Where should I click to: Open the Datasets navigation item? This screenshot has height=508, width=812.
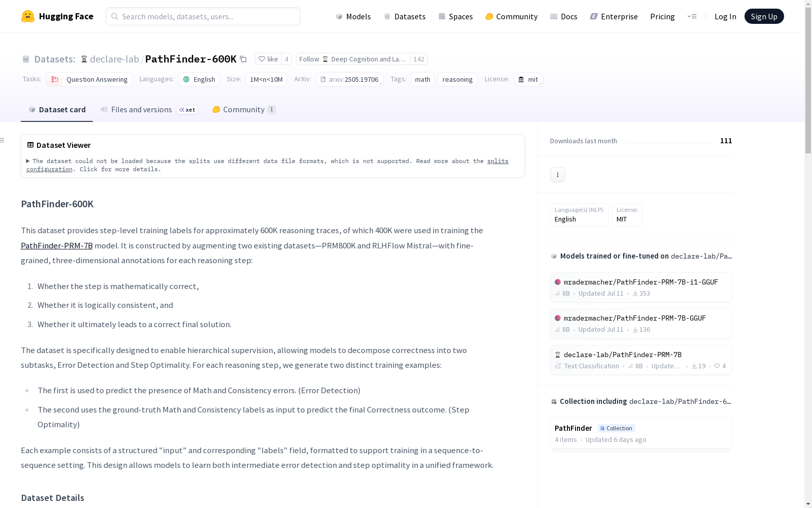pyautogui.click(x=404, y=16)
